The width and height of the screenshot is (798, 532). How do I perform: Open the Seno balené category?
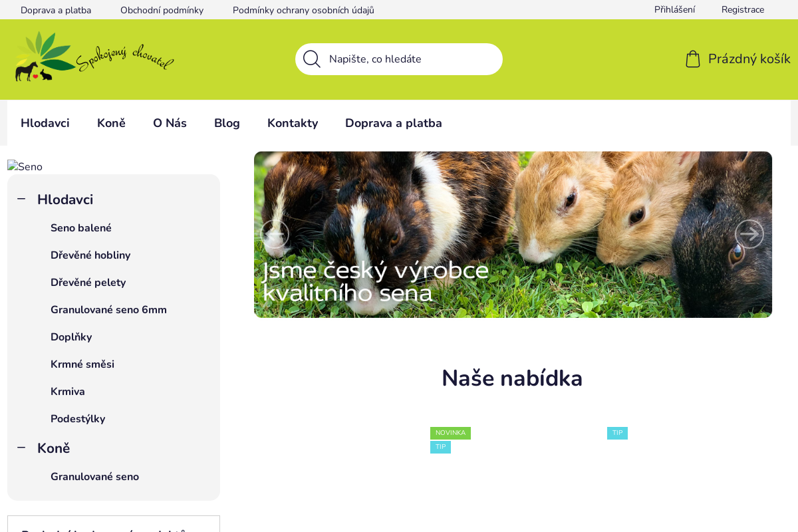(x=81, y=227)
